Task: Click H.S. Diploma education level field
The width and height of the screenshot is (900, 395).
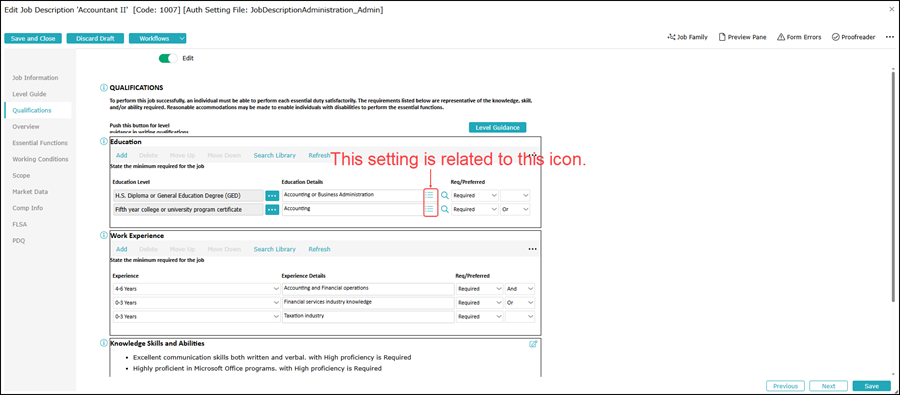Action: point(188,196)
